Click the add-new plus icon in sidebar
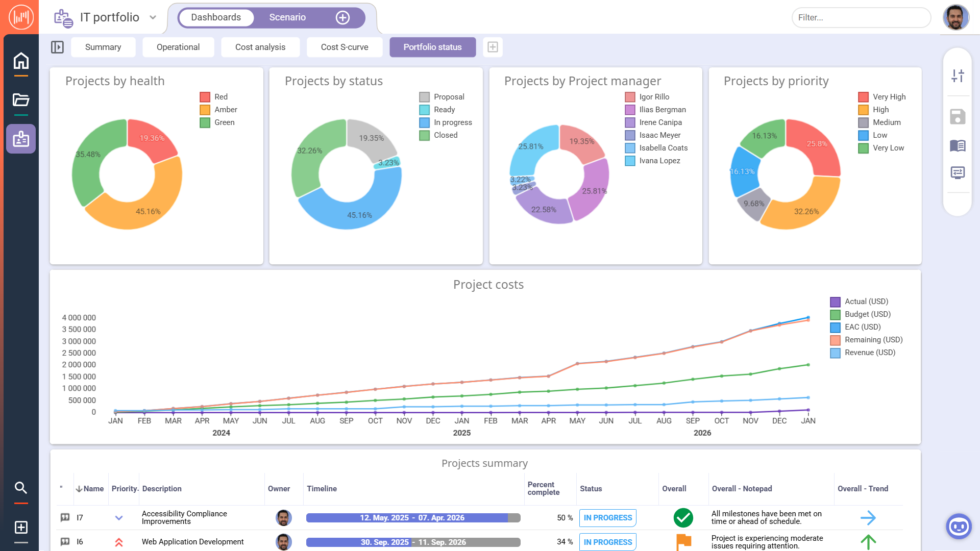 coord(21,527)
